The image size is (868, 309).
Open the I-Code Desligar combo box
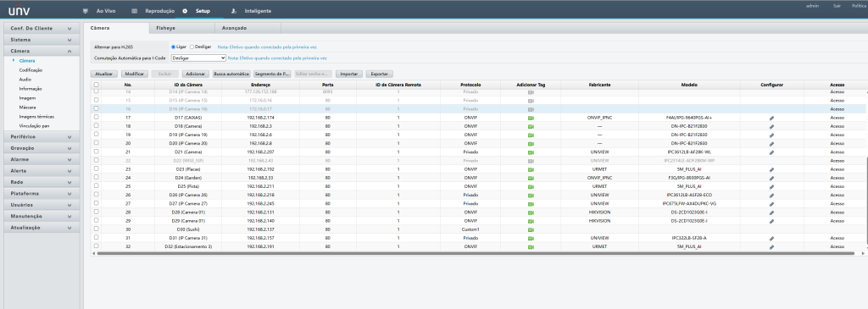198,58
